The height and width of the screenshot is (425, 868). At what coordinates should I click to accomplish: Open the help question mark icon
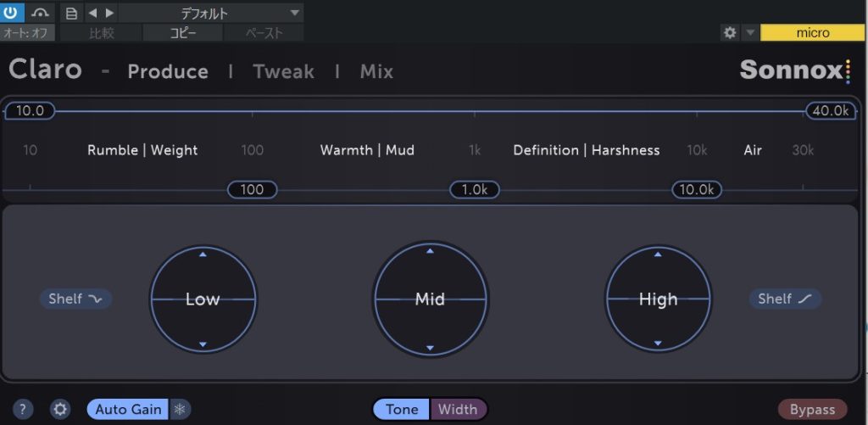click(x=24, y=410)
